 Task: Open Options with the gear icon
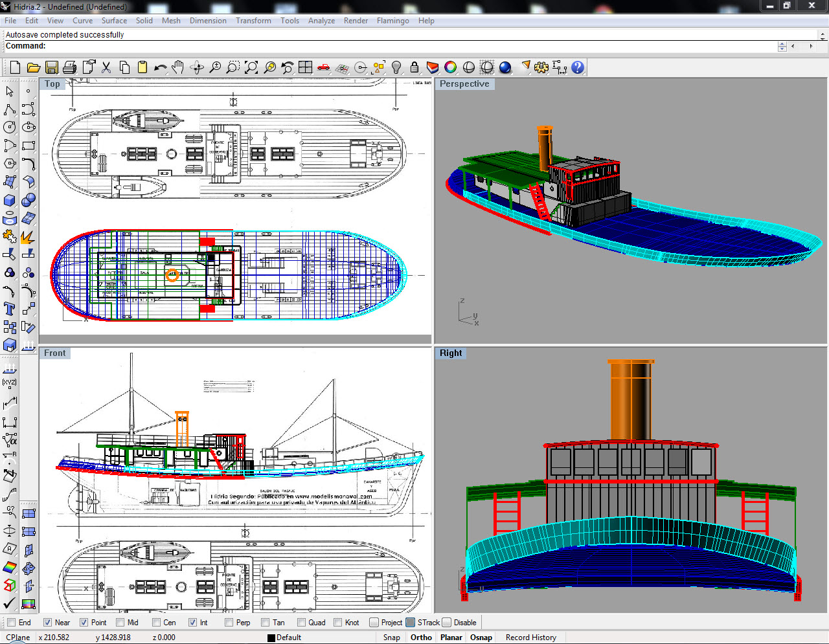coord(541,67)
